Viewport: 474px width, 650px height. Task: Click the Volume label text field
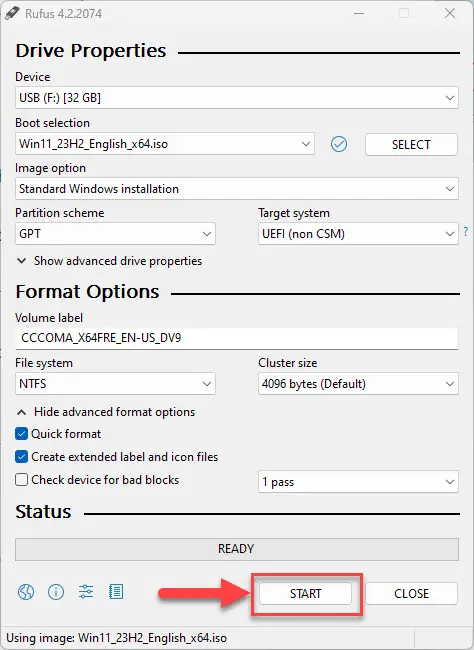point(237,338)
